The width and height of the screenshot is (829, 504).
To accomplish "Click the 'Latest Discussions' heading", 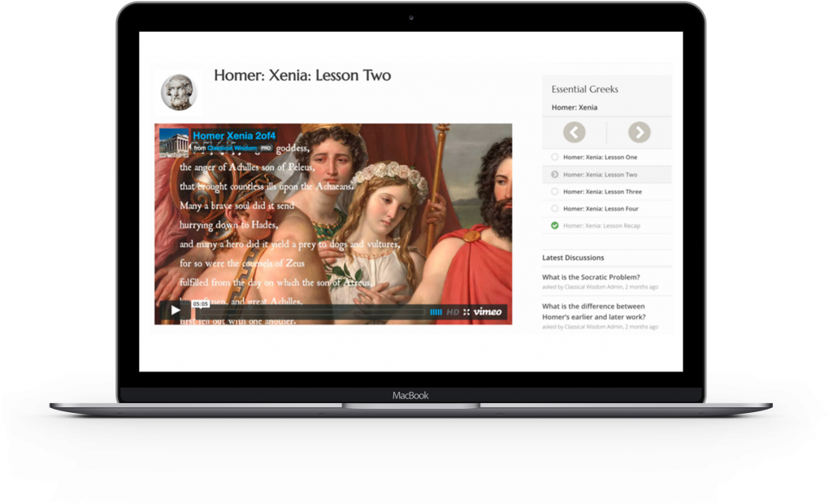I will click(573, 258).
